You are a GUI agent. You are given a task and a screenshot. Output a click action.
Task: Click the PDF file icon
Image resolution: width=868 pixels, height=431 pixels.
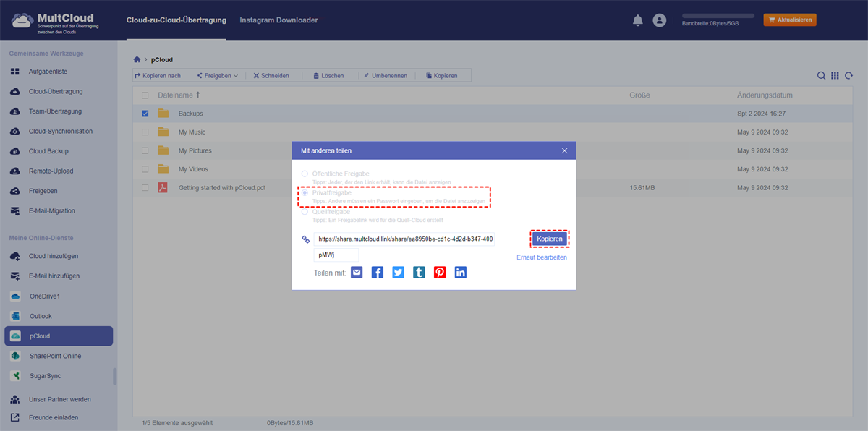pos(163,187)
